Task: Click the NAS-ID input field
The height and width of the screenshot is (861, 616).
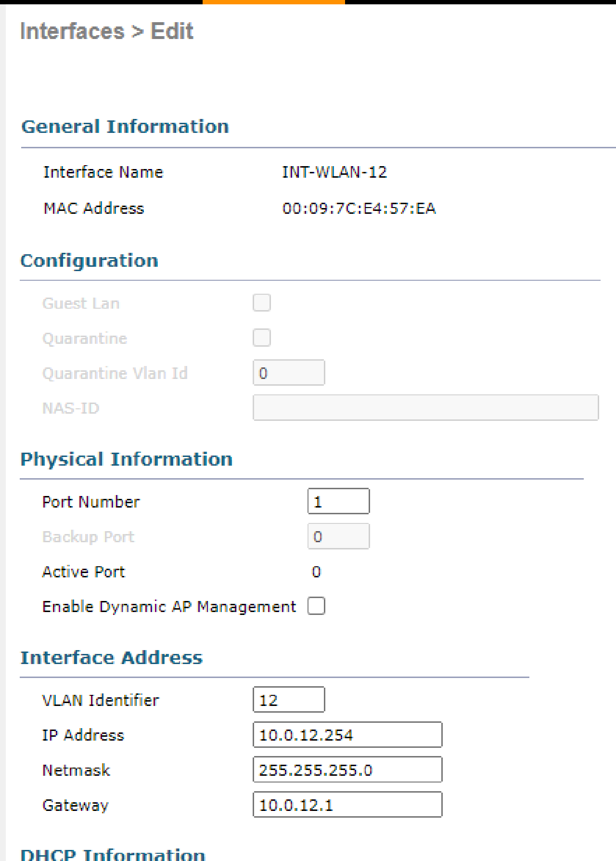Action: tap(425, 407)
